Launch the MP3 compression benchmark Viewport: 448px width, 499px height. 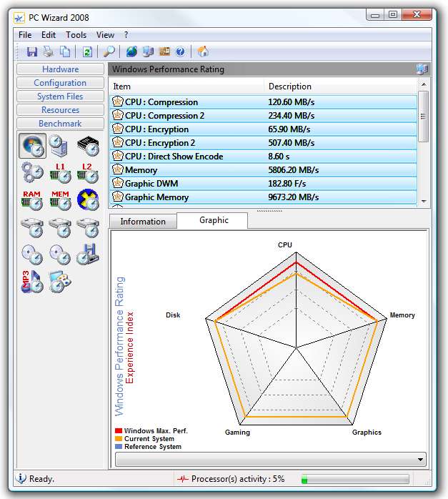(32, 281)
